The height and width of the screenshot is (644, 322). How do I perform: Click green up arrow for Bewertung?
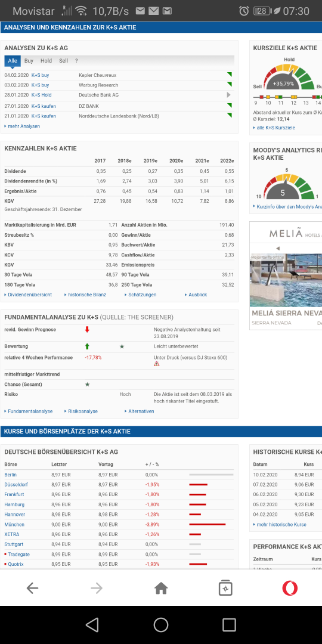pyautogui.click(x=87, y=346)
